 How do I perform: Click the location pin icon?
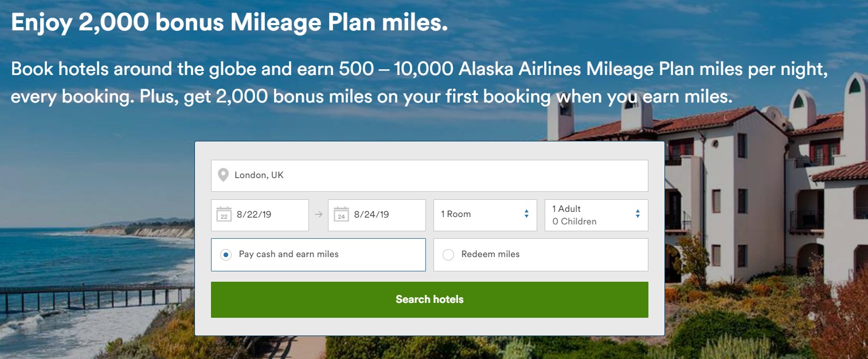(x=223, y=175)
